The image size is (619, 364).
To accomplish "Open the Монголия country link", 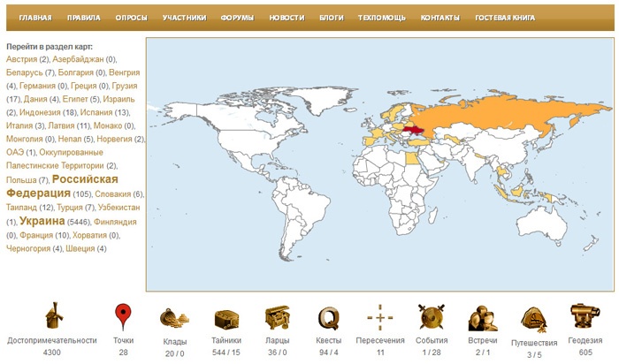I will (25, 139).
